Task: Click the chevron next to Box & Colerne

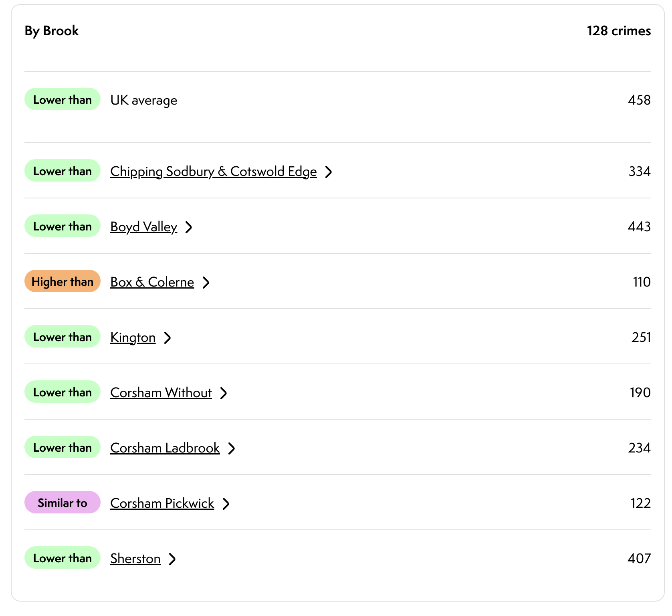Action: (x=206, y=283)
